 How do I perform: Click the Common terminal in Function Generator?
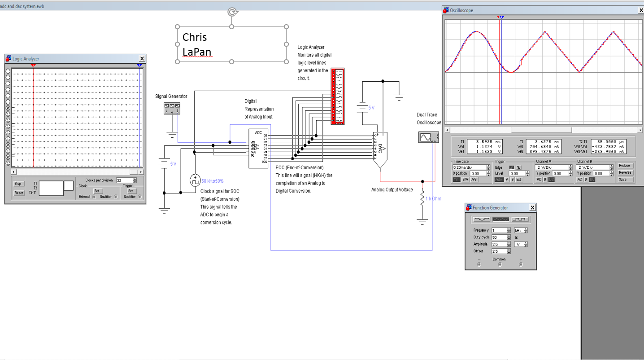pos(500,264)
